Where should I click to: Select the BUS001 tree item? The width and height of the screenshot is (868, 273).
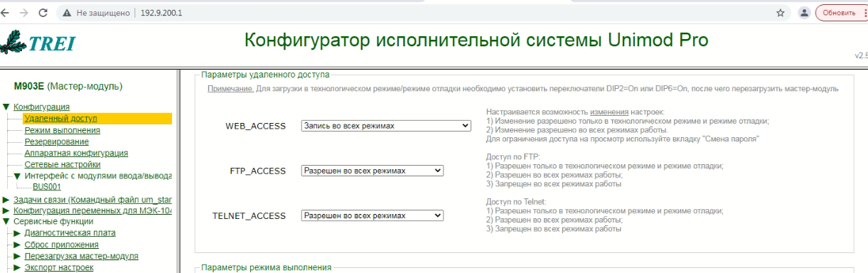(x=46, y=187)
